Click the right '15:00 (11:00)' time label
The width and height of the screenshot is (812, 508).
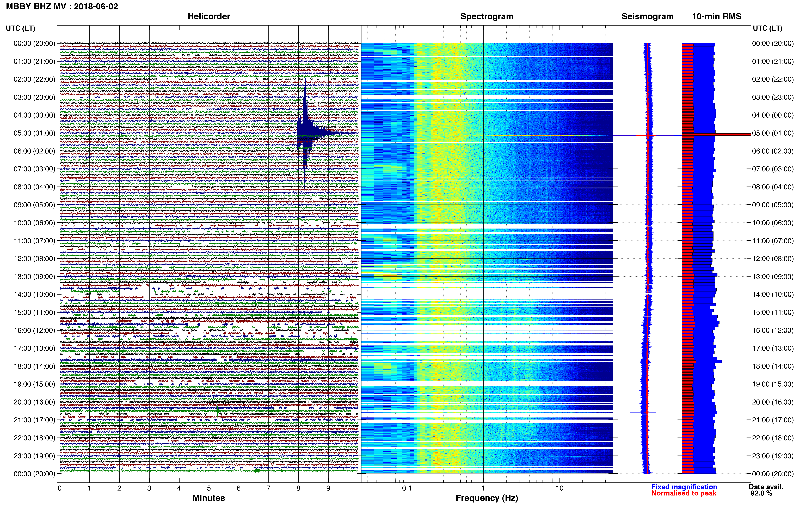773,312
